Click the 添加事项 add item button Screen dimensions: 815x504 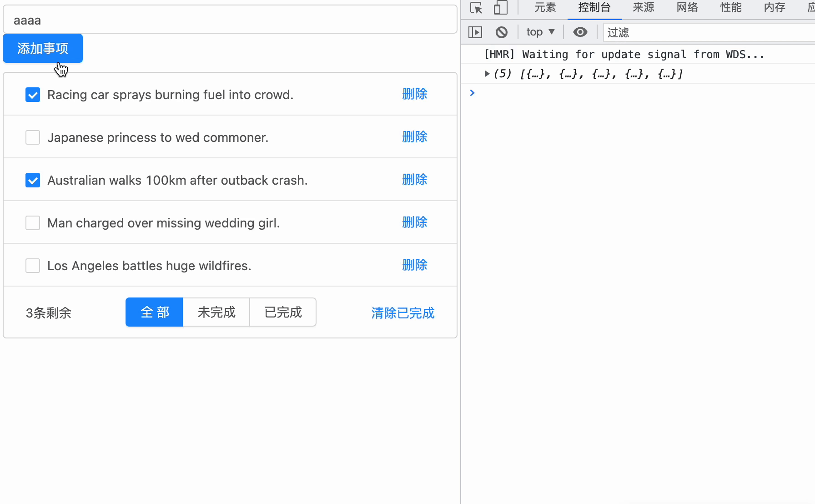[x=43, y=48]
